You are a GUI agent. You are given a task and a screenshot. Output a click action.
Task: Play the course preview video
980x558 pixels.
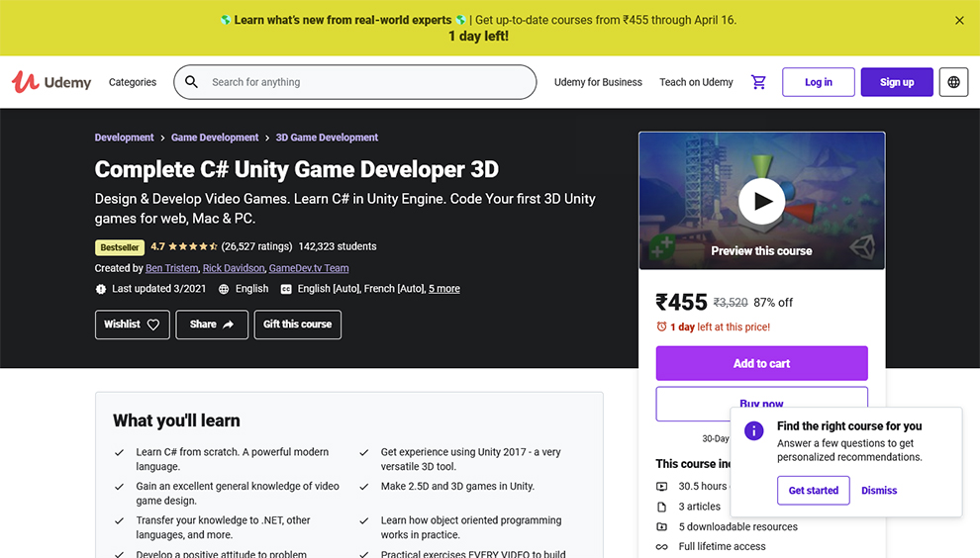click(761, 201)
